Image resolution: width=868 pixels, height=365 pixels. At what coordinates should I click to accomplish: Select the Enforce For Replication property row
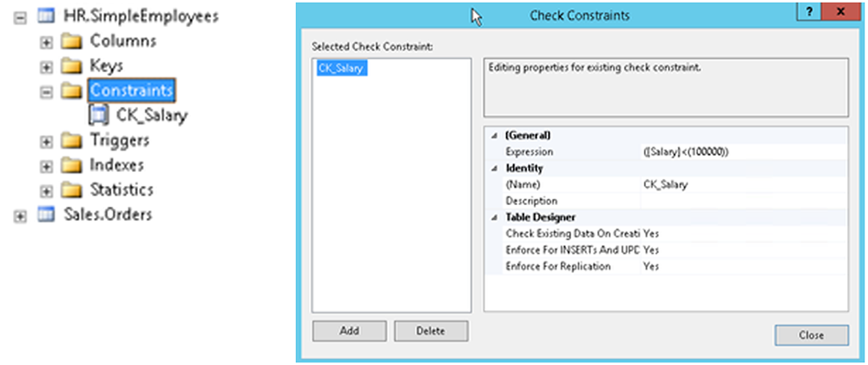559,266
